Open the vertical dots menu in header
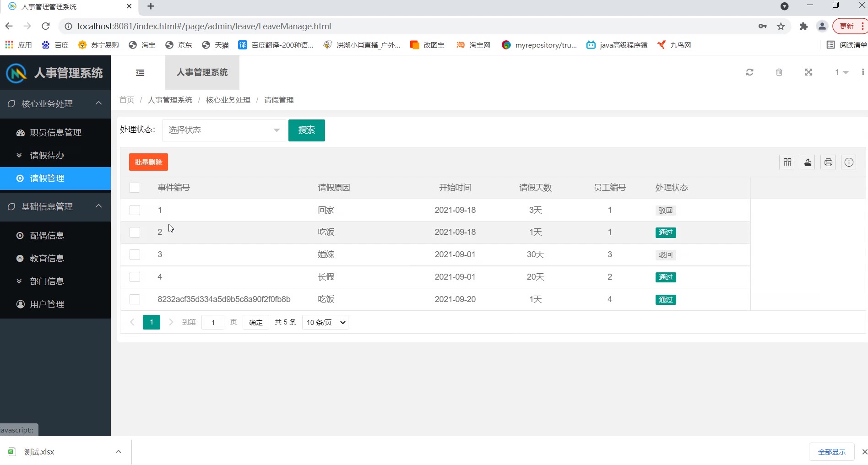This screenshot has height=465, width=868. point(863,72)
